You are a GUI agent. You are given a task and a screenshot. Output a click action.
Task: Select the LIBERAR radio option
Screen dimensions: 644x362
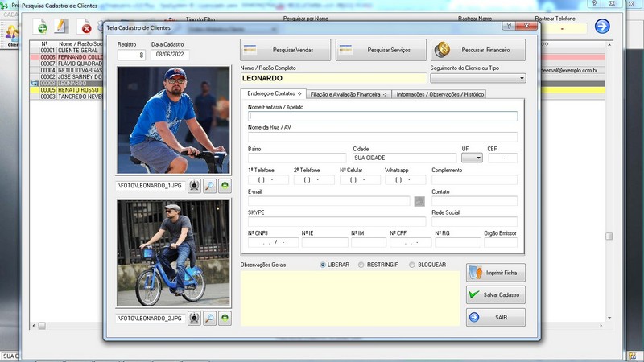pyautogui.click(x=324, y=265)
